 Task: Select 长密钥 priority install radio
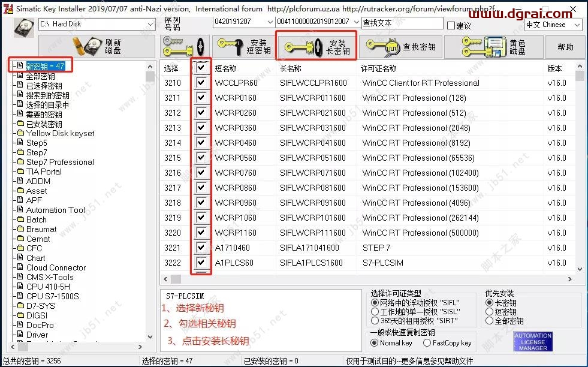[489, 302]
